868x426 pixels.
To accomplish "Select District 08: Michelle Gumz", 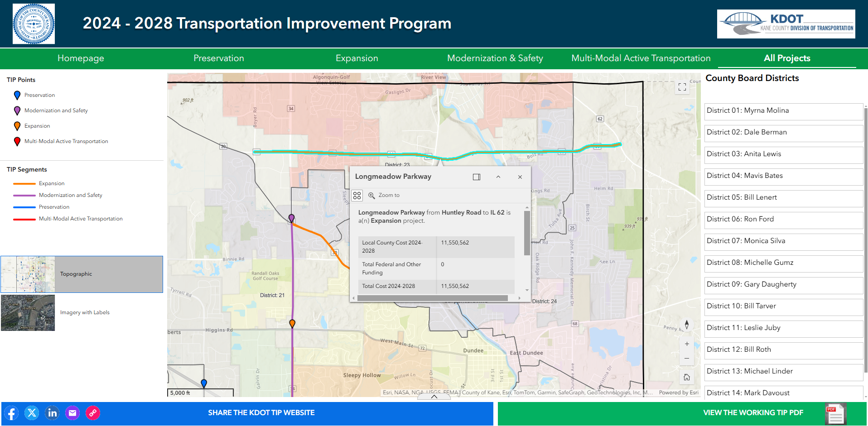I will tap(783, 263).
